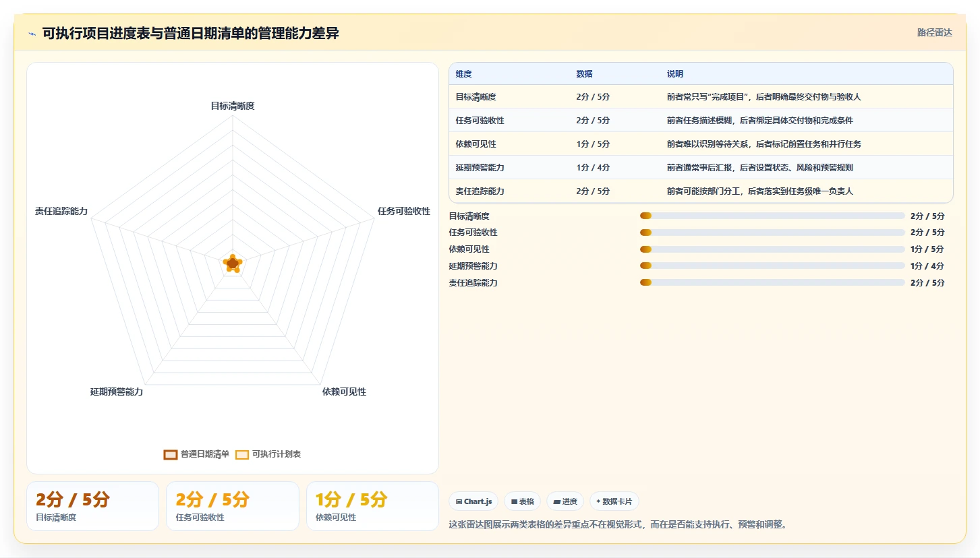The image size is (980, 558).
Task: Click the lightning icon beside the title
Action: pyautogui.click(x=32, y=34)
